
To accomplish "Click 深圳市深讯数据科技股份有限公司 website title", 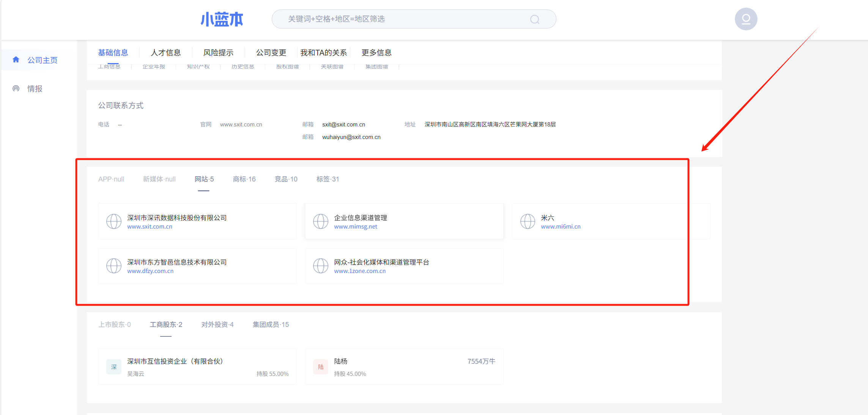I will coord(177,218).
